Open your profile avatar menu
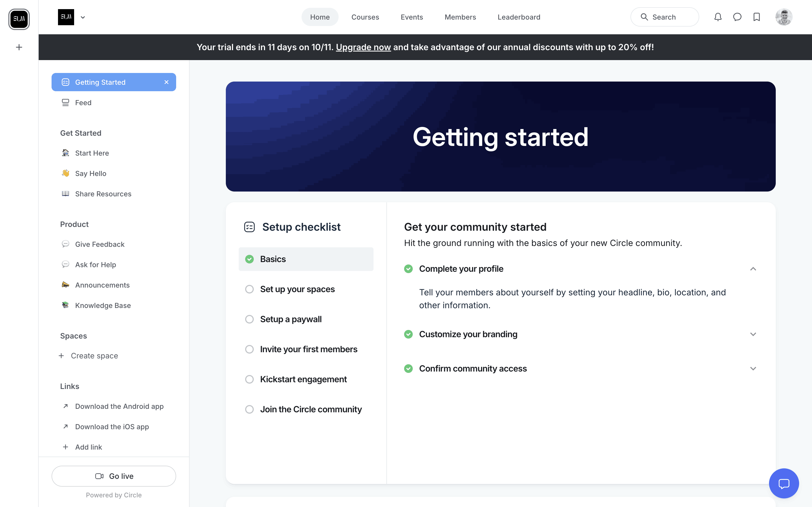Image resolution: width=812 pixels, height=507 pixels. click(x=784, y=17)
